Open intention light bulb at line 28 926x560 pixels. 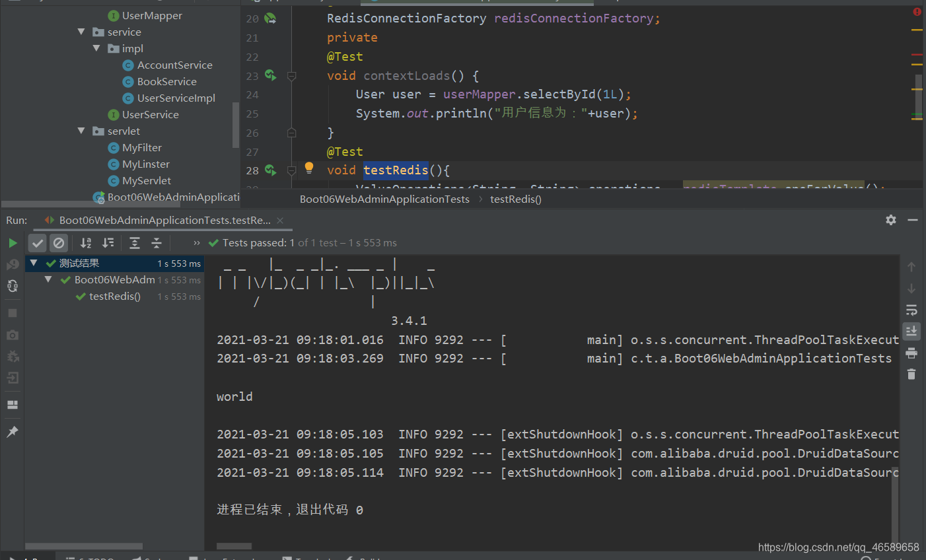click(x=309, y=168)
